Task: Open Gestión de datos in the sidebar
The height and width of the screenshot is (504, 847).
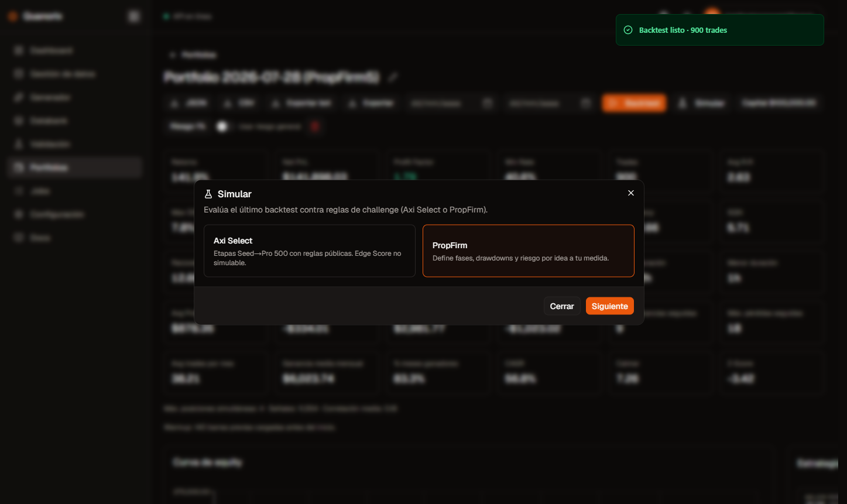Action: point(75,74)
